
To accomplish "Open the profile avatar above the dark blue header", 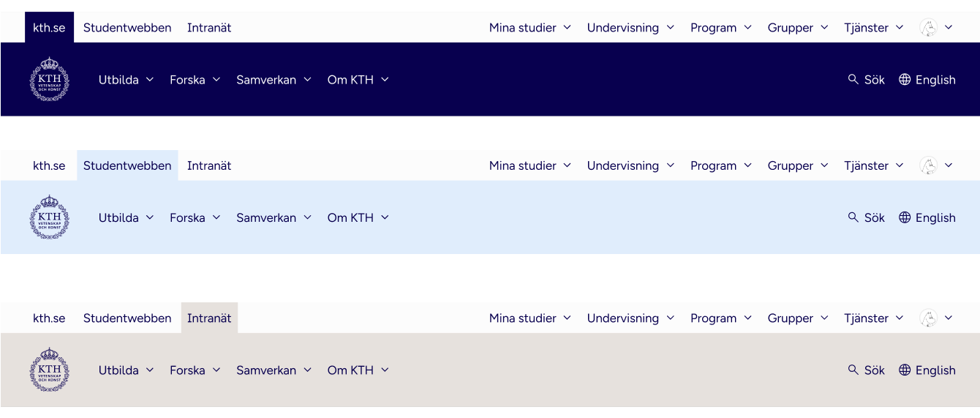I will click(929, 28).
